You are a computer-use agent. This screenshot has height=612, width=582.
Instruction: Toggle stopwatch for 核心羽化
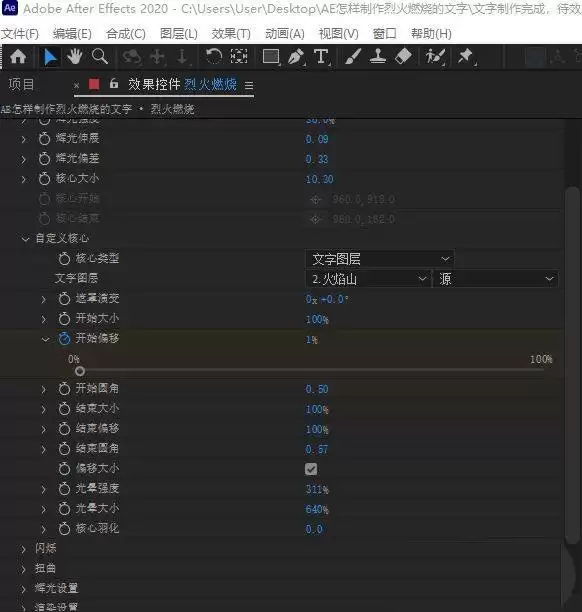click(64, 528)
